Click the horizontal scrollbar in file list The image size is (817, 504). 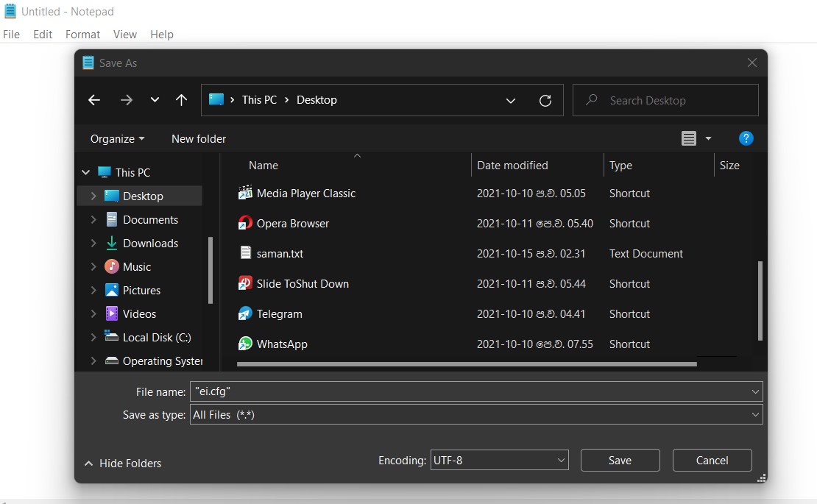point(467,364)
